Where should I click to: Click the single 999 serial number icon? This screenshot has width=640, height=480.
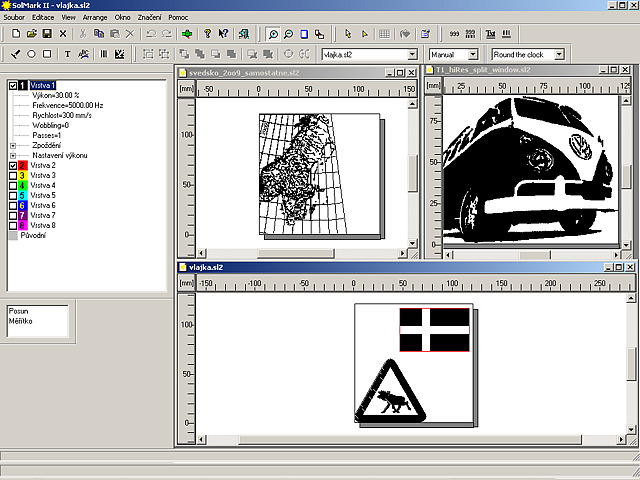(x=454, y=34)
